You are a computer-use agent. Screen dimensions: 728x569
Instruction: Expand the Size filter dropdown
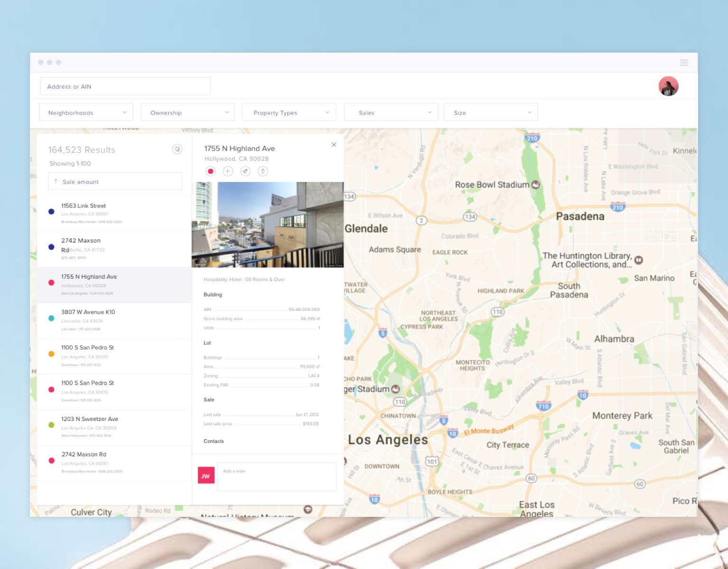click(x=491, y=112)
